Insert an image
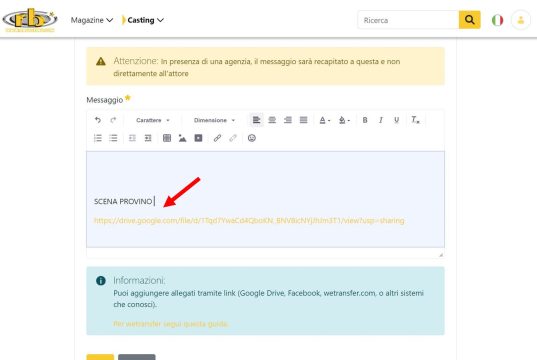The image size is (537, 360). point(183,138)
